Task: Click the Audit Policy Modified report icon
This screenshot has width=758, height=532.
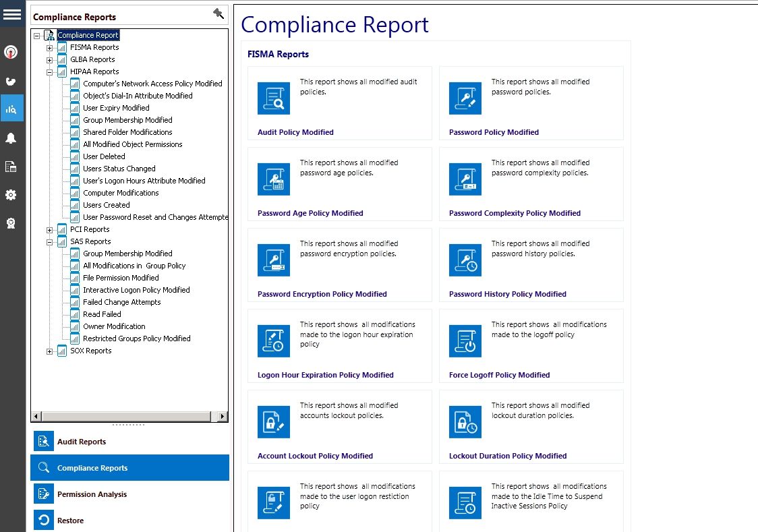Action: (274, 98)
